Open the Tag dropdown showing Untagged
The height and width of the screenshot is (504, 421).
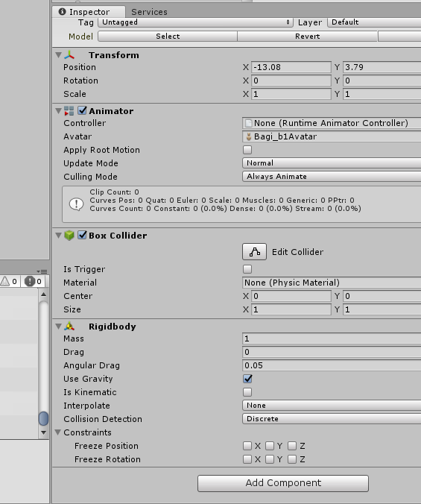point(195,22)
